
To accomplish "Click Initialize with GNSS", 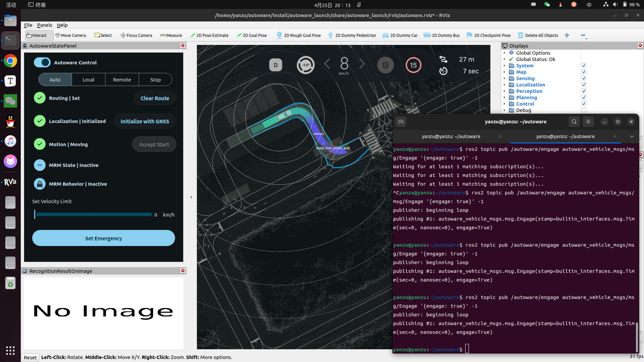I will (x=145, y=121).
